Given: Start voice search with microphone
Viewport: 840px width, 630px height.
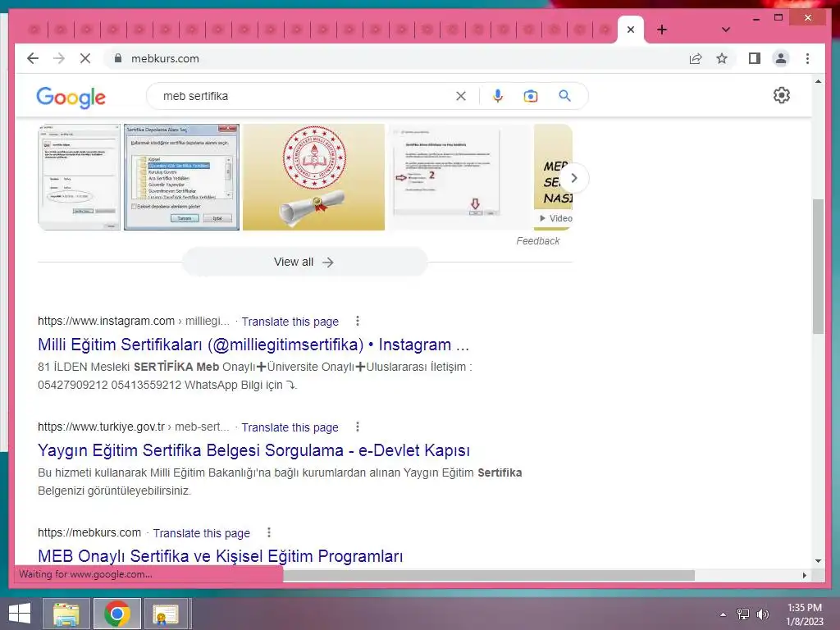Looking at the screenshot, I should (x=498, y=96).
